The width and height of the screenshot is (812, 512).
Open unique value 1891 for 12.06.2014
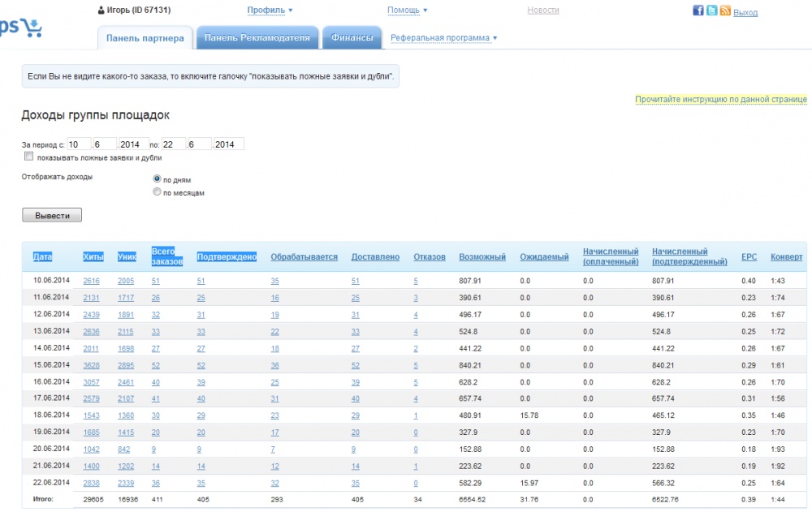point(126,315)
